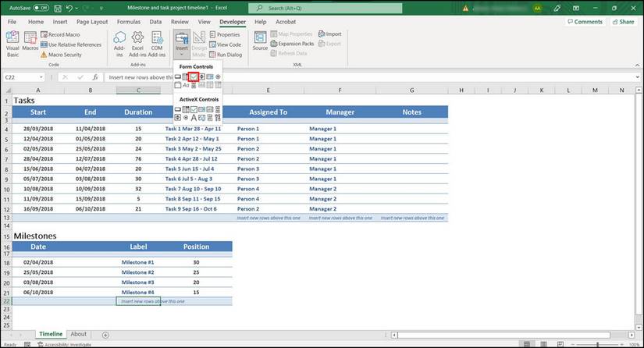The width and height of the screenshot is (644, 348).
Task: Select ActiveX Spin Button control
Action: (x=178, y=118)
